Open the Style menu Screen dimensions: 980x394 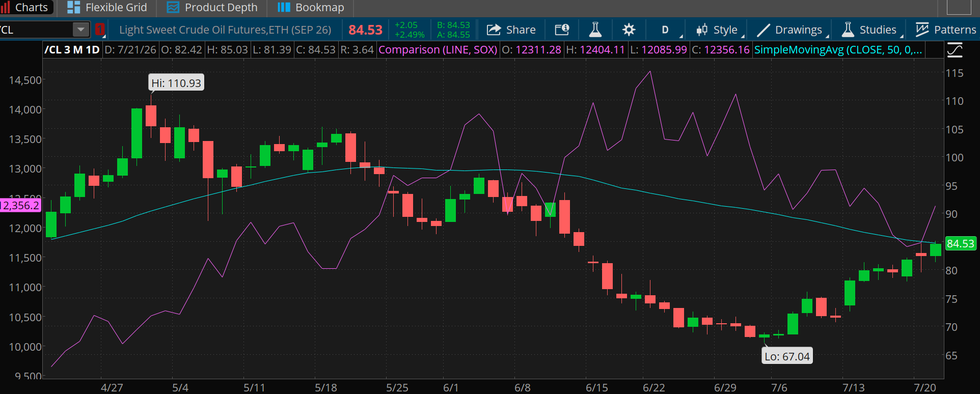tap(717, 30)
